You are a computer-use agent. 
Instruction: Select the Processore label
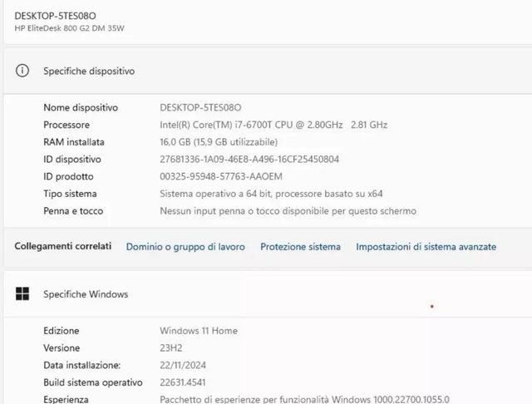click(x=66, y=125)
